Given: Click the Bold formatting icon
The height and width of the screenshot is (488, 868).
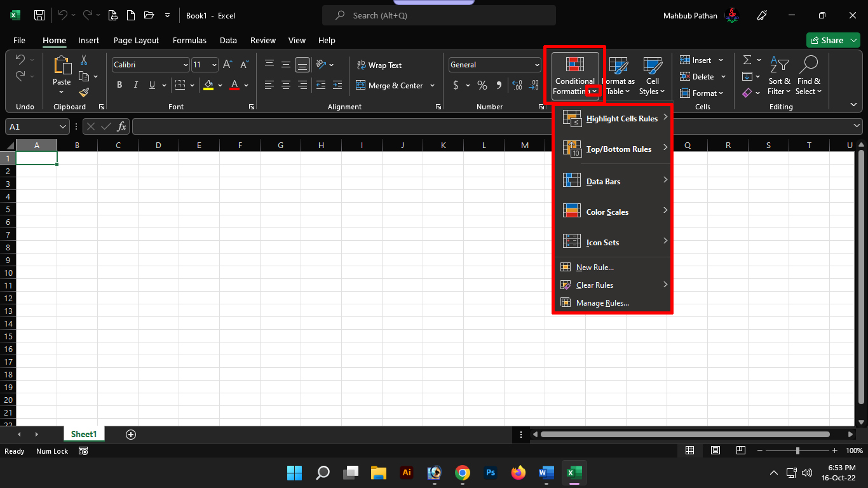Looking at the screenshot, I should coord(119,85).
